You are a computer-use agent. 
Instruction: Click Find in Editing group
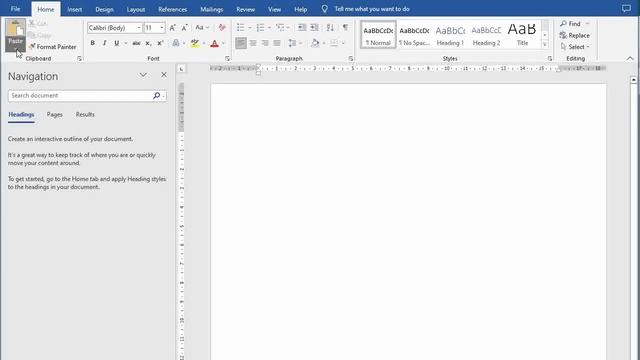pos(571,24)
